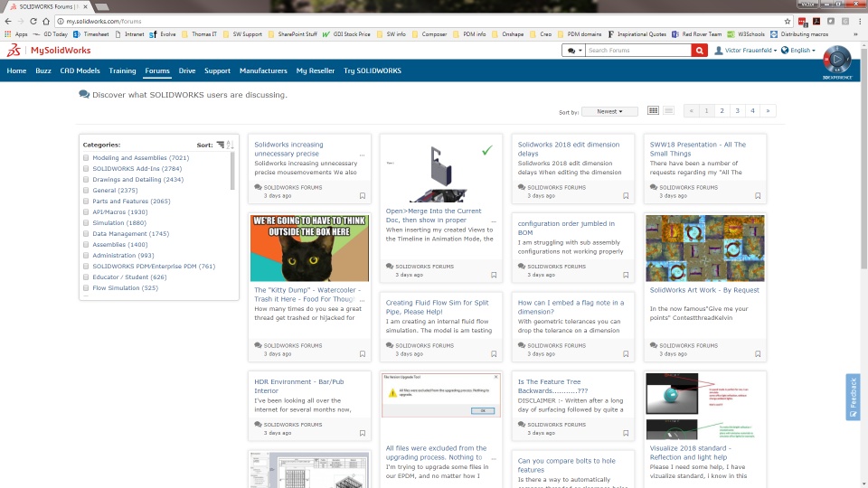
Task: Reload the page in browser
Action: [x=33, y=21]
